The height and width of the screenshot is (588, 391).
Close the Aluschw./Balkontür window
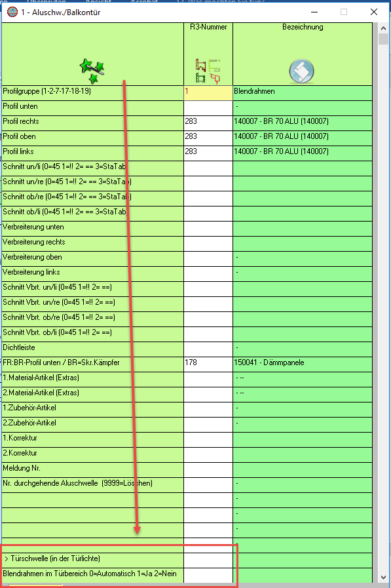pyautogui.click(x=374, y=12)
